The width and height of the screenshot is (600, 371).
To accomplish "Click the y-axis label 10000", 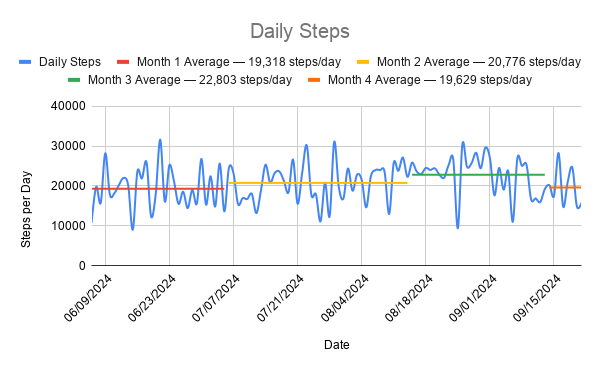I will click(x=68, y=226).
